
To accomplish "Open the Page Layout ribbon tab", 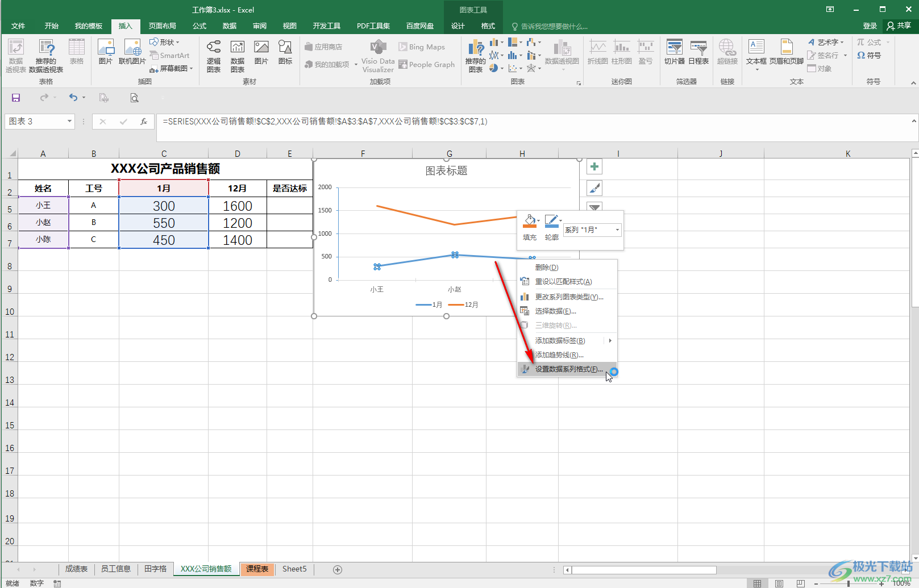I will 163,26.
